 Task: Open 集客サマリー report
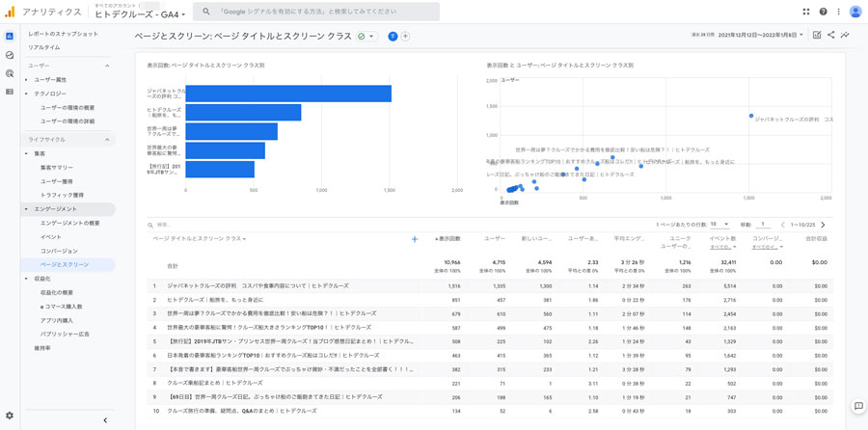tap(57, 168)
